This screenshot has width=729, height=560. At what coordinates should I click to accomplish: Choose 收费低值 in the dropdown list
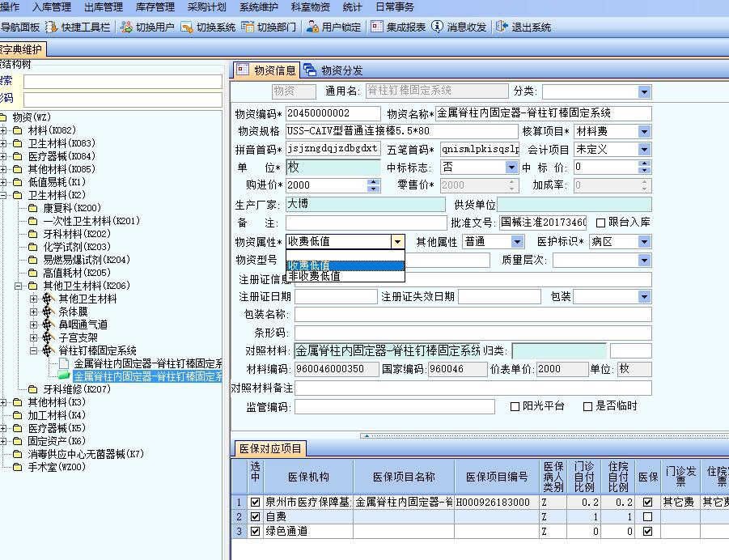pyautogui.click(x=345, y=265)
